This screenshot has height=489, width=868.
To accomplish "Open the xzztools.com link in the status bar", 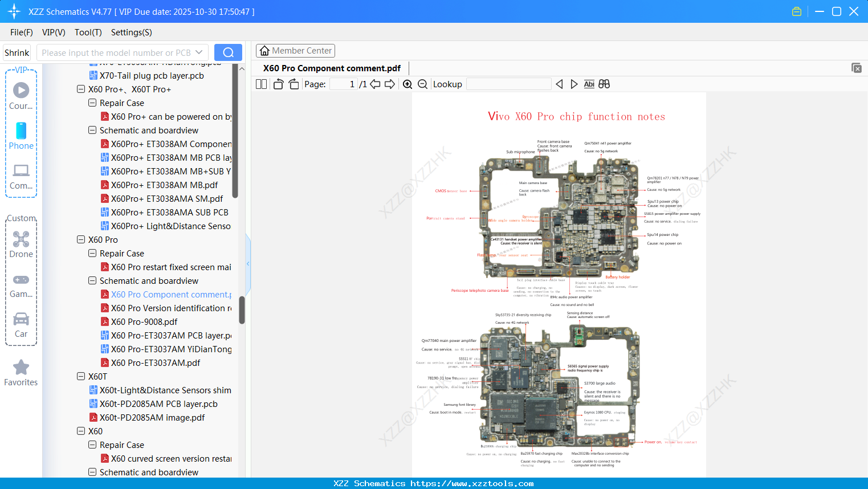I will (472, 483).
